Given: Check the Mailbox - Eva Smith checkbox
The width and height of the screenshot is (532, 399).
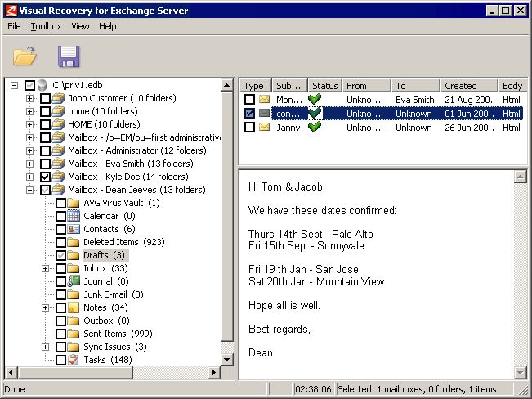Looking at the screenshot, I should pos(46,164).
